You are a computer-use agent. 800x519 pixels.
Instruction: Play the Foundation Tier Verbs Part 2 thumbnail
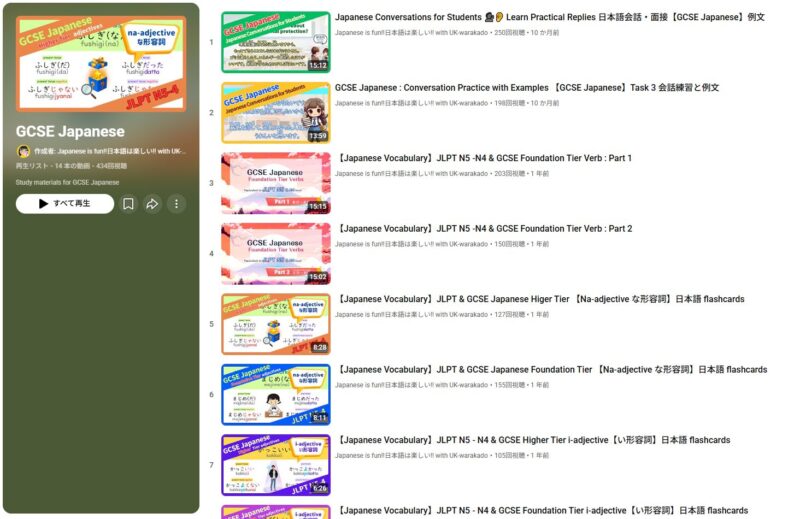(276, 253)
